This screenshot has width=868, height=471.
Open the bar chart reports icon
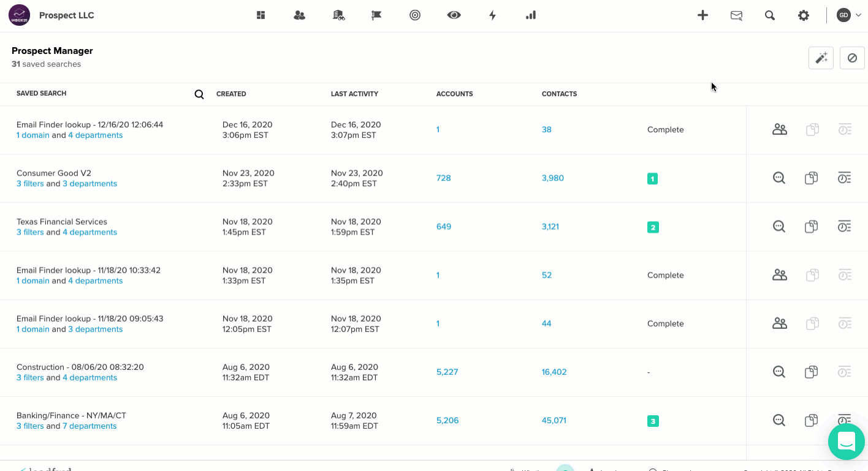click(x=531, y=15)
